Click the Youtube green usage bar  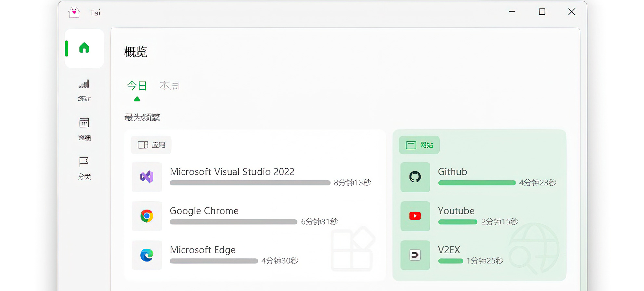click(458, 222)
